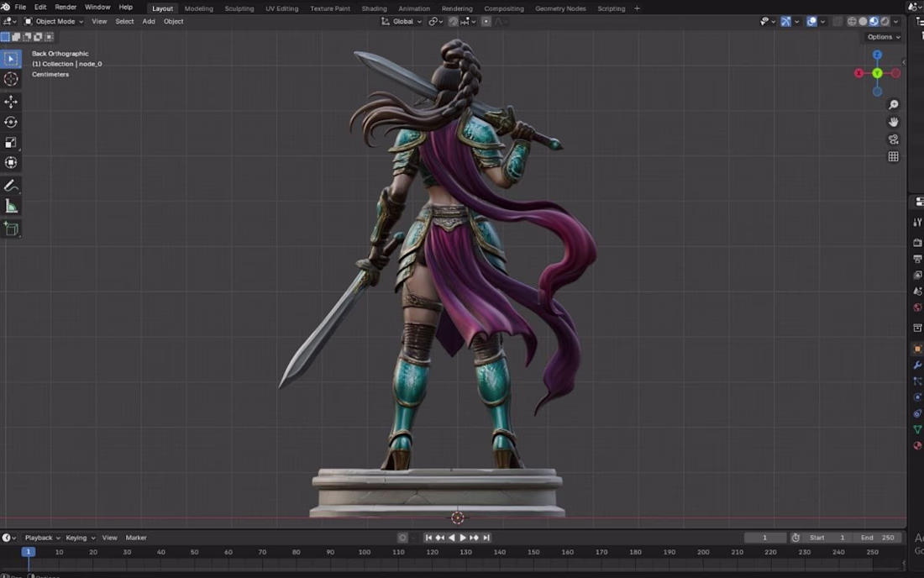Switch to the Sculpting workspace tab
Image resolution: width=924 pixels, height=578 pixels.
point(239,8)
